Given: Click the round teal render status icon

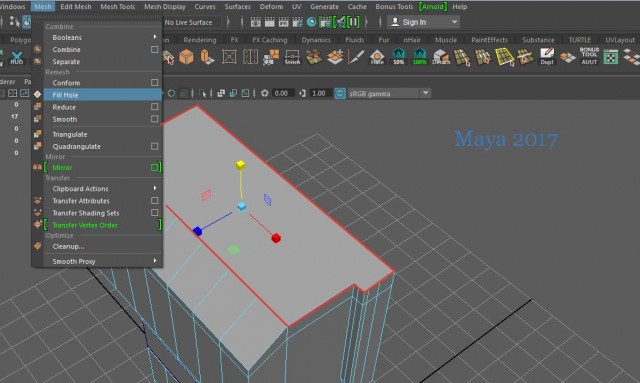Looking at the screenshot, I should tap(311, 22).
